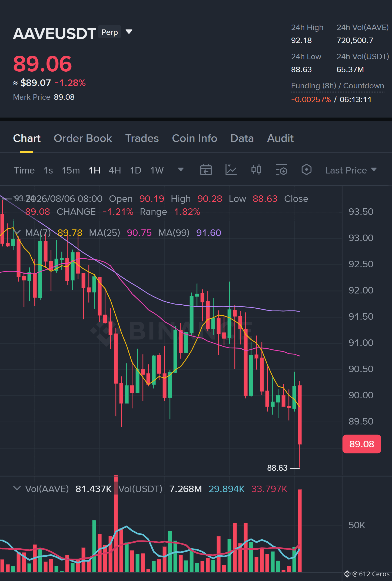Open the Coin Info tab

point(195,138)
